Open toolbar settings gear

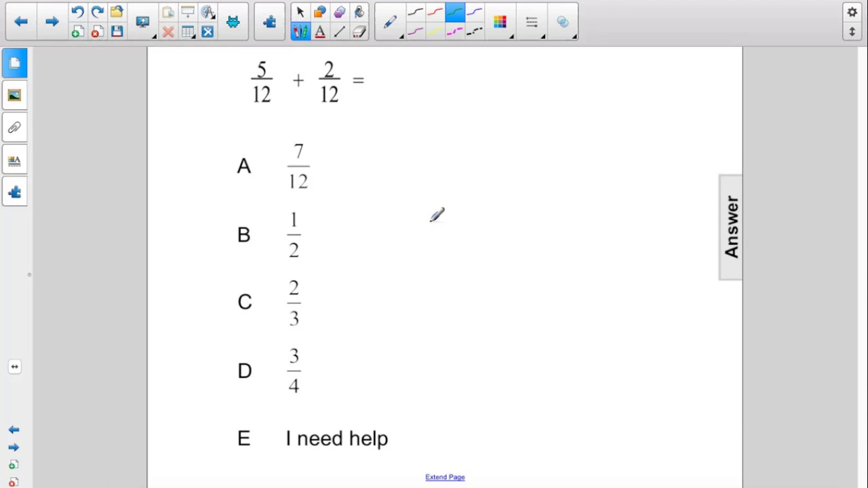tap(852, 12)
